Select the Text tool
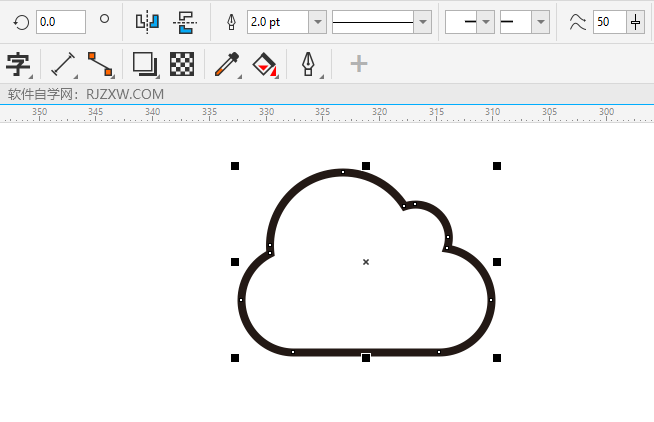The width and height of the screenshot is (654, 422). (18, 64)
